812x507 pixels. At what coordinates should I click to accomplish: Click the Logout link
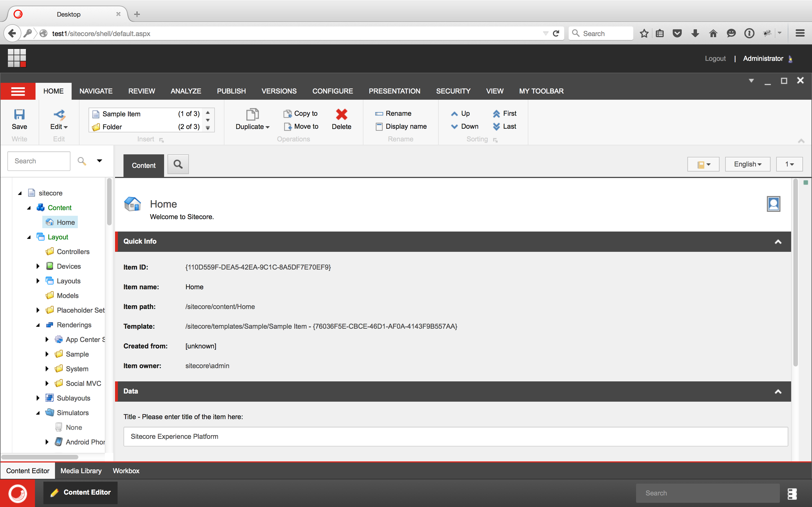pyautogui.click(x=715, y=59)
